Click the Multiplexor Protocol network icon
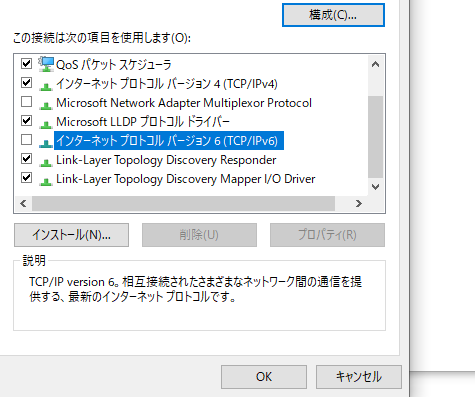Viewport: 475px width, 397px height. (46, 105)
